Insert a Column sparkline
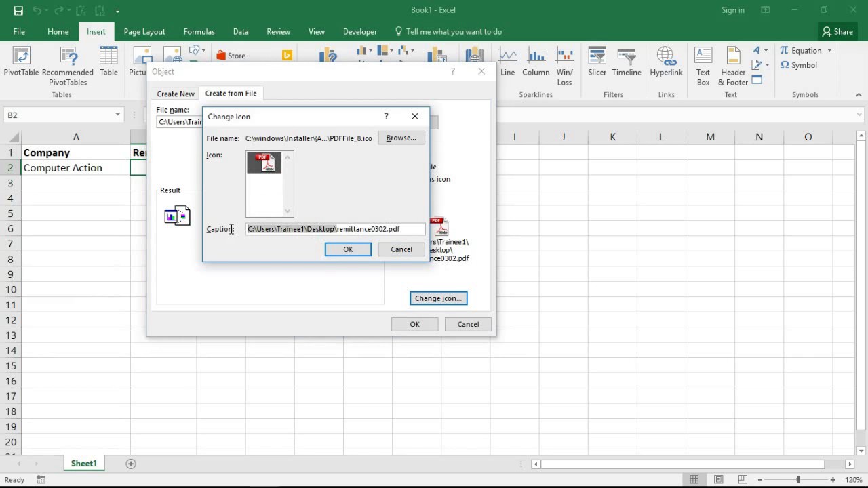Image resolution: width=868 pixels, height=488 pixels. point(536,62)
